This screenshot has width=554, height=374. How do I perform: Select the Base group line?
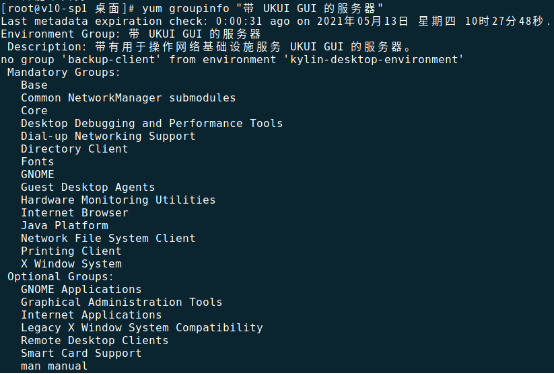tap(34, 85)
